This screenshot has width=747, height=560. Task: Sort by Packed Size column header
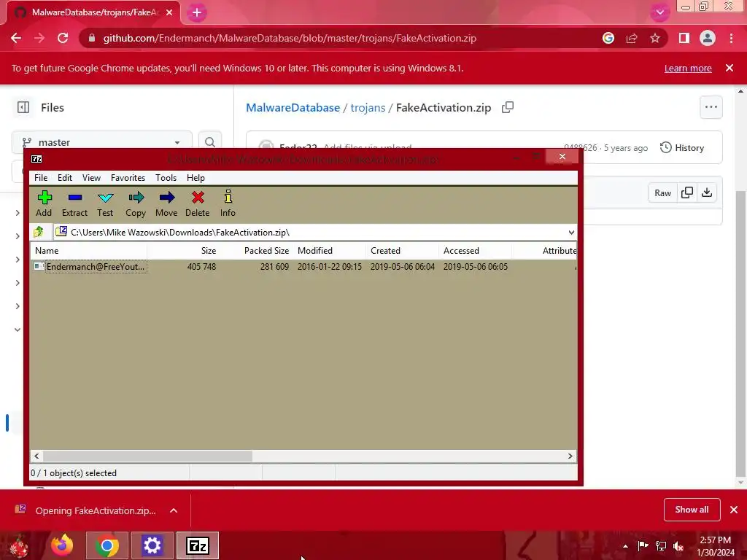pos(256,251)
